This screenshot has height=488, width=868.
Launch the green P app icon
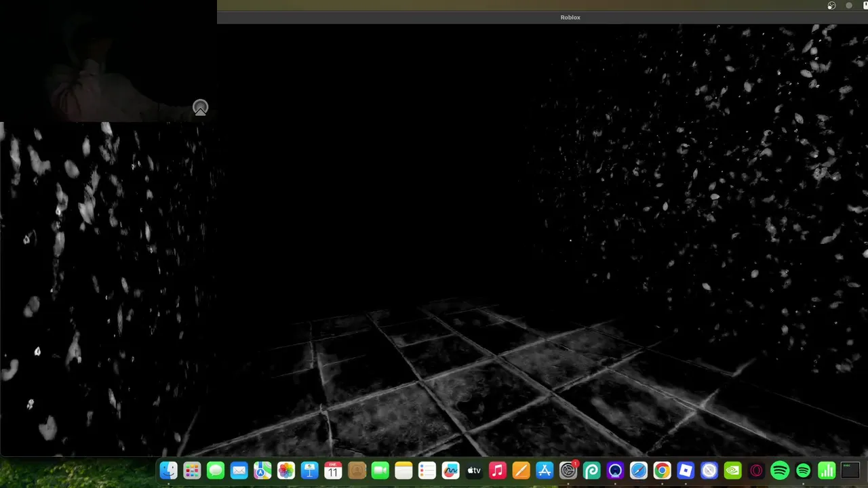click(591, 470)
